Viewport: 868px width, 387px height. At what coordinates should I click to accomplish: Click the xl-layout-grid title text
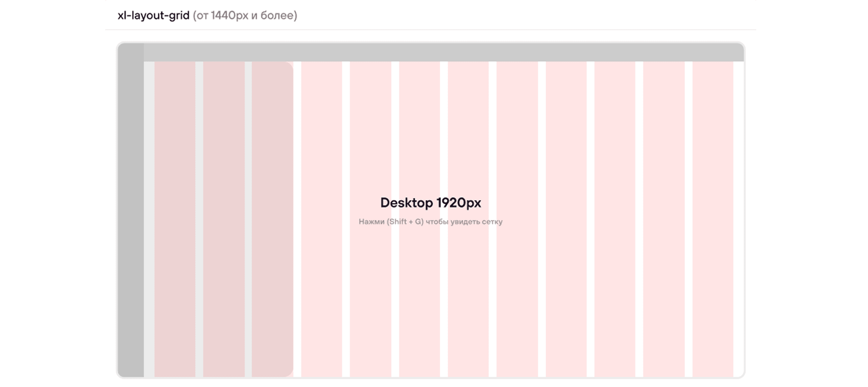153,16
